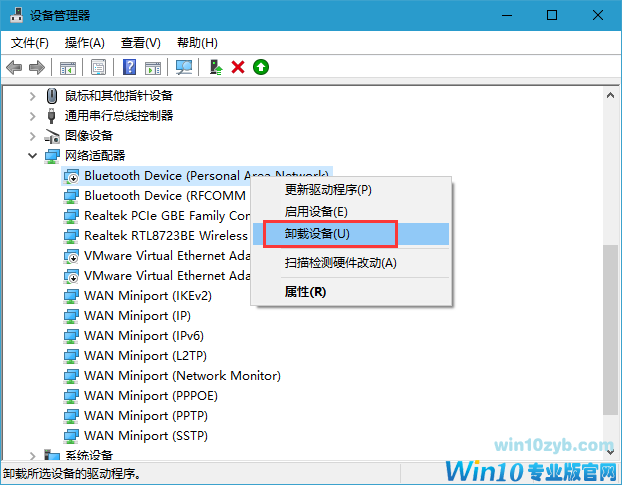The width and height of the screenshot is (622, 485).
Task: Expand the 通用串行总线控制器 category
Action: (33, 116)
